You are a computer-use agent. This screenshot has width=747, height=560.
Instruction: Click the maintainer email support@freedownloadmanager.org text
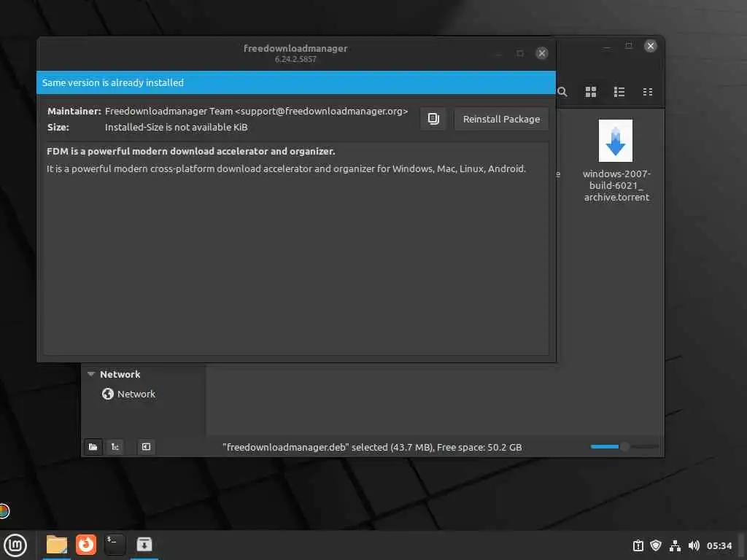click(x=322, y=112)
